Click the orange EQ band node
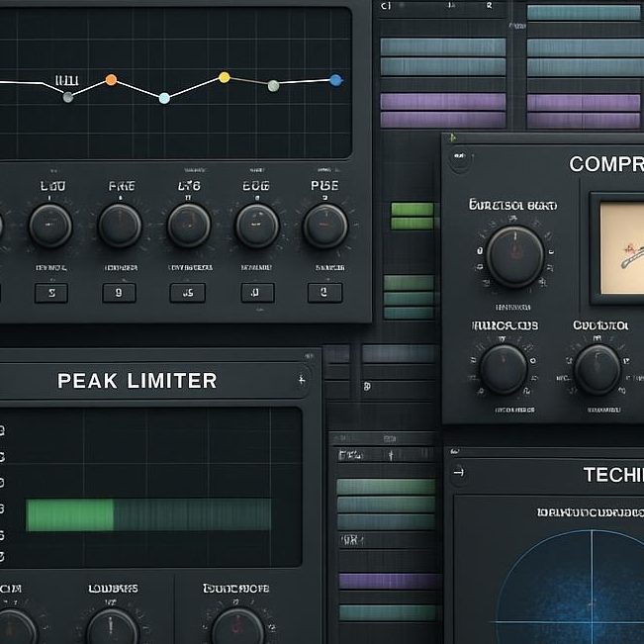The height and width of the screenshot is (644, 644). point(111,79)
